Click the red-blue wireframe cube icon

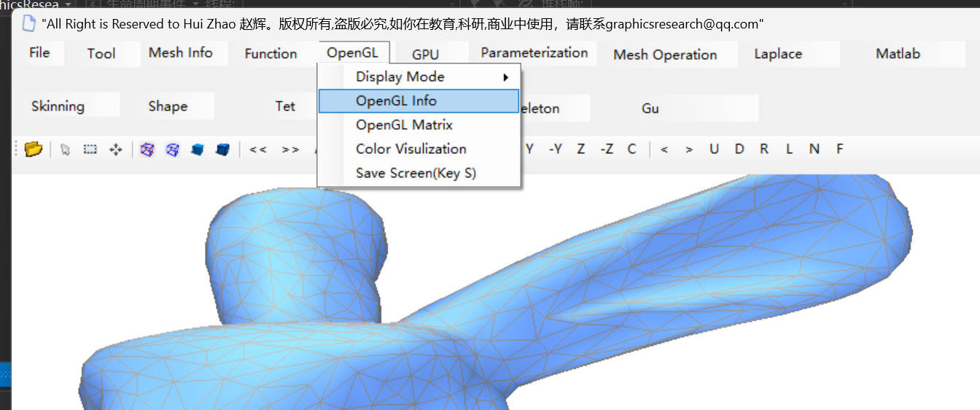[x=147, y=150]
